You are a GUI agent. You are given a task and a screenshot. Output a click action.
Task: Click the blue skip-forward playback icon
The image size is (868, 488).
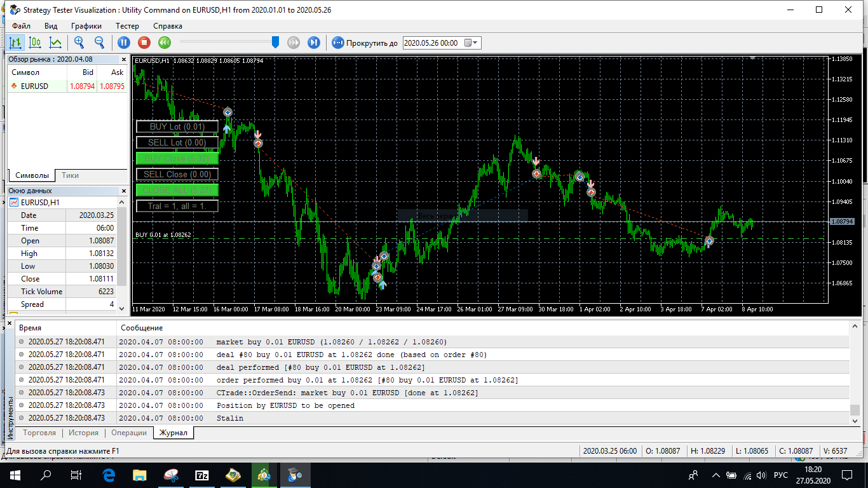tap(313, 42)
